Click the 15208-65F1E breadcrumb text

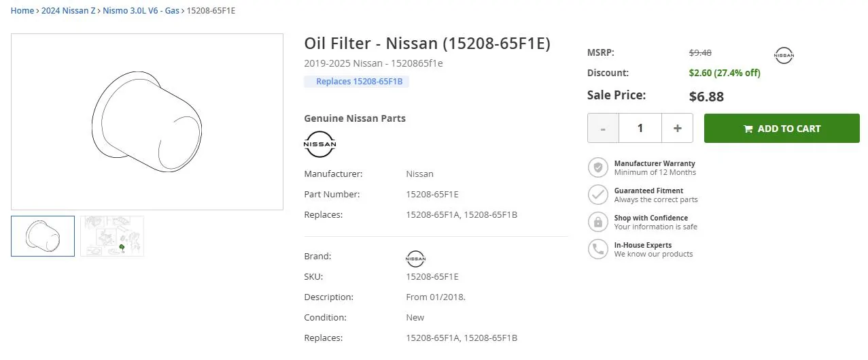click(211, 11)
